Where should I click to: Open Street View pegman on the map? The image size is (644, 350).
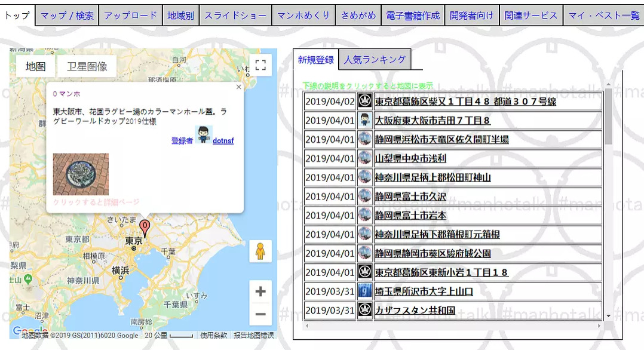point(260,251)
